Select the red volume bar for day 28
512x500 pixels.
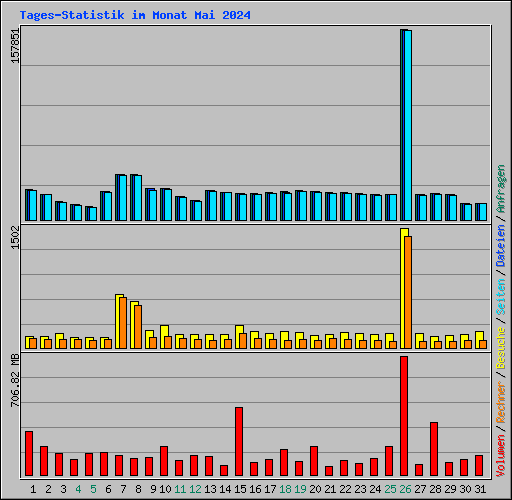coord(434,449)
